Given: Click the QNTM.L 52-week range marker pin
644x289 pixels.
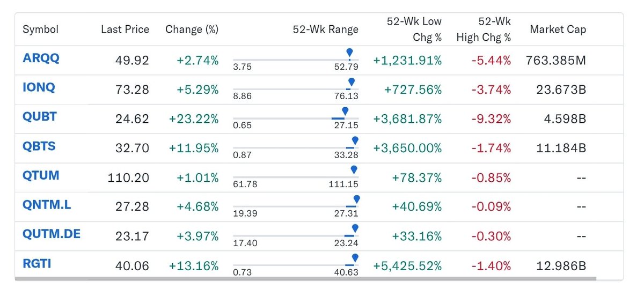Looking at the screenshot, I should [x=356, y=199].
